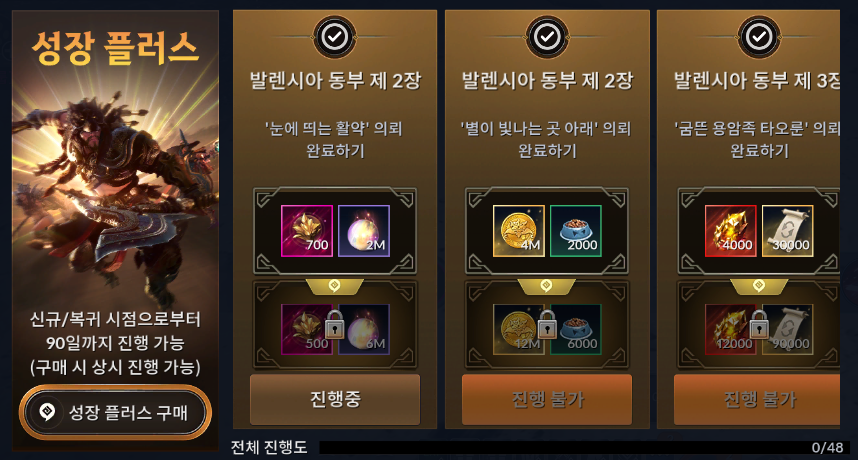
Task: Click the locked 500 flower premium reward
Action: click(307, 329)
